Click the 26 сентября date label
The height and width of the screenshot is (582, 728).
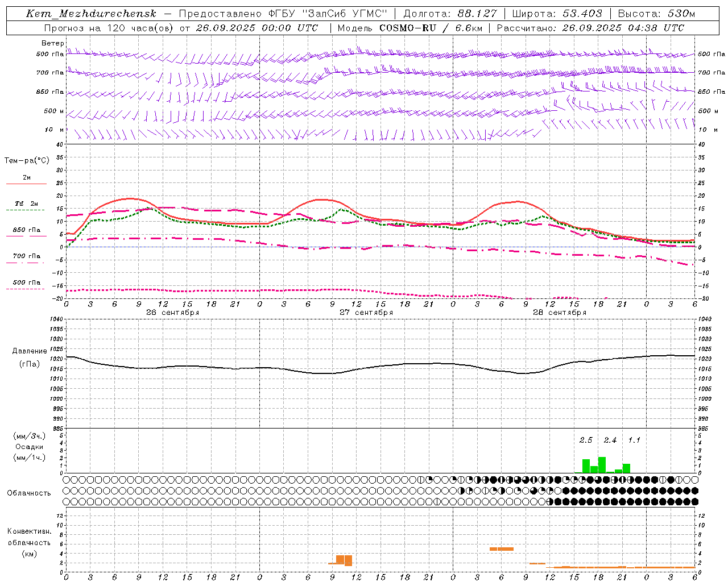(x=172, y=312)
